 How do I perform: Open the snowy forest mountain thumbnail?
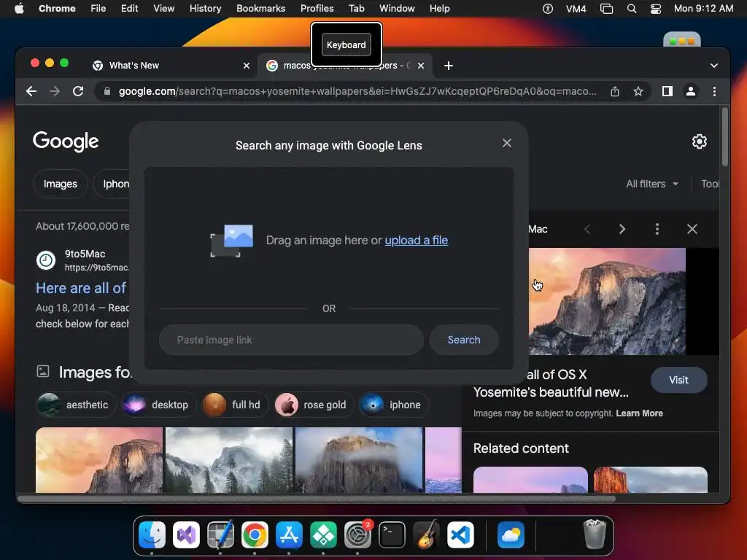(229, 460)
